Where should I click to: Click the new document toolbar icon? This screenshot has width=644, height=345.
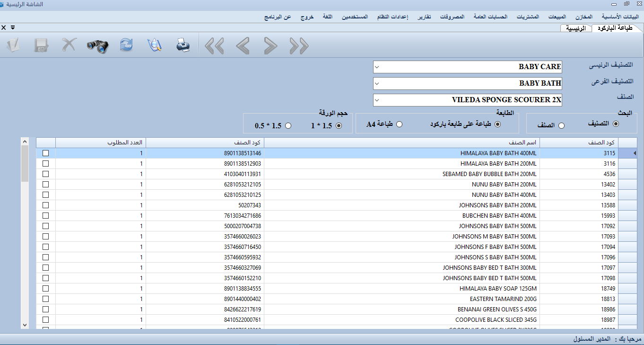[x=13, y=45]
